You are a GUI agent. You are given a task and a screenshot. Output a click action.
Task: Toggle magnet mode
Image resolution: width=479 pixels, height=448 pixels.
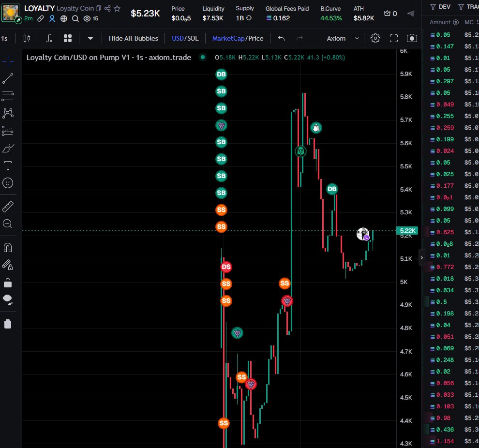8,247
